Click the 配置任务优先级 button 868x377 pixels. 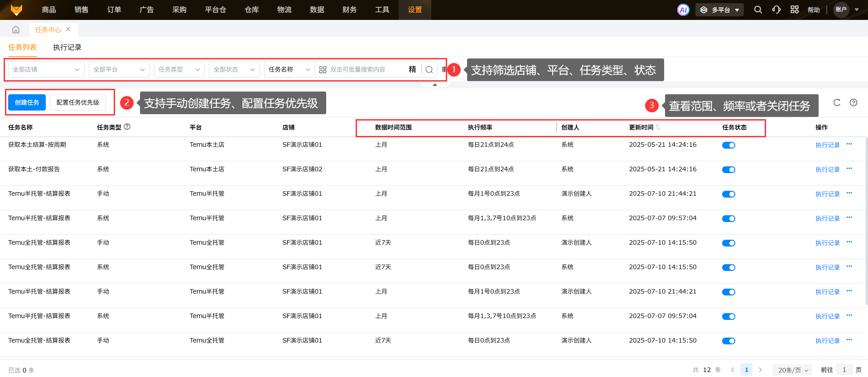coord(78,103)
